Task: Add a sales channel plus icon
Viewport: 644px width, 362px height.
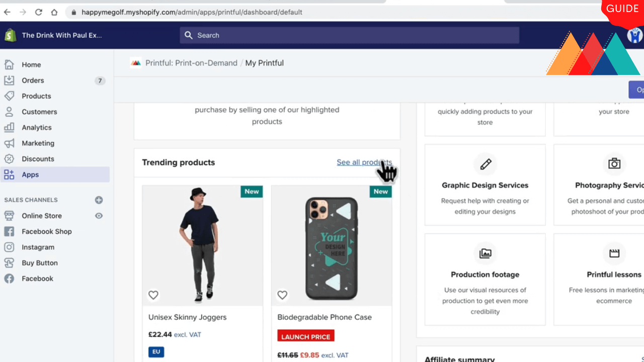Action: [x=99, y=200]
